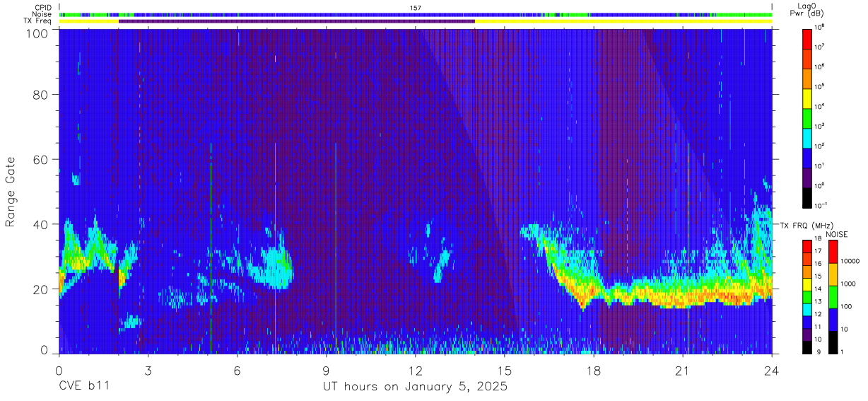Click the hour 18 tick on the UT axis
Viewport: 868px width, 401px height.
(x=594, y=369)
